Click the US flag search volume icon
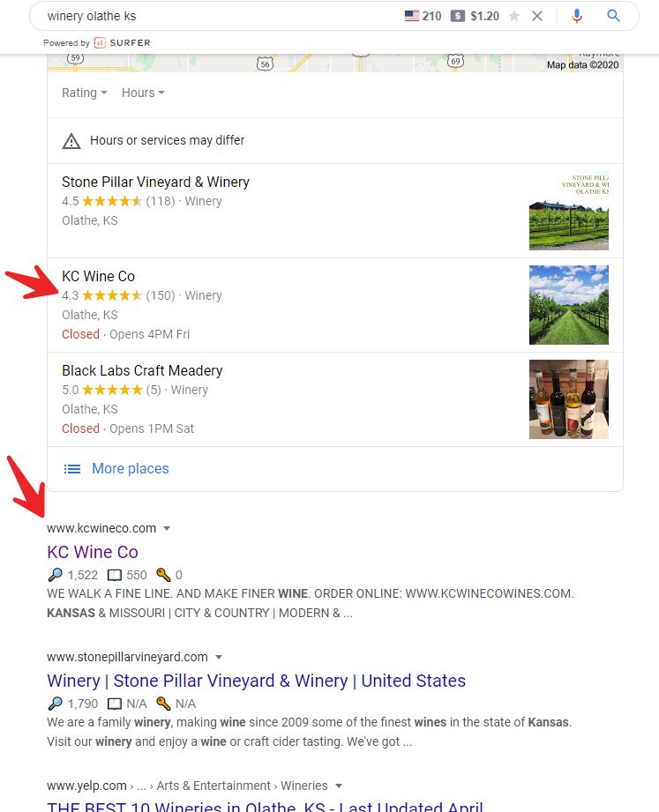 click(x=412, y=16)
